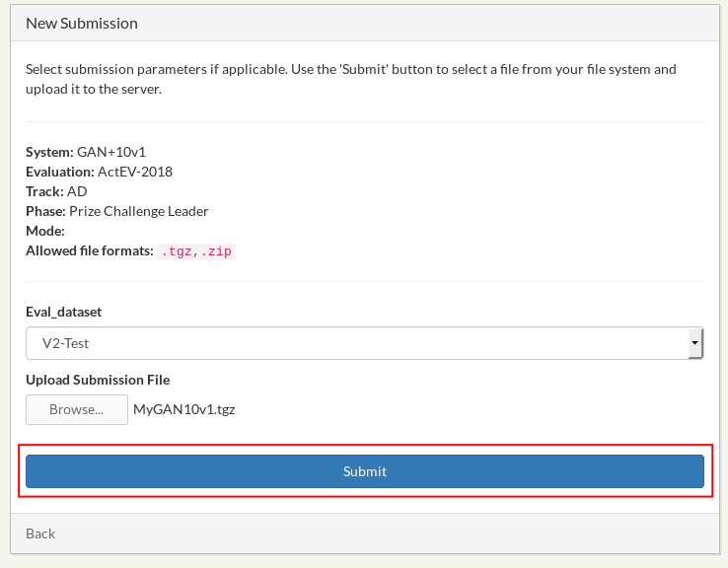Viewport: 728px width, 568px height.
Task: Click the MyGAN10v1.tgz file name
Action: point(184,409)
